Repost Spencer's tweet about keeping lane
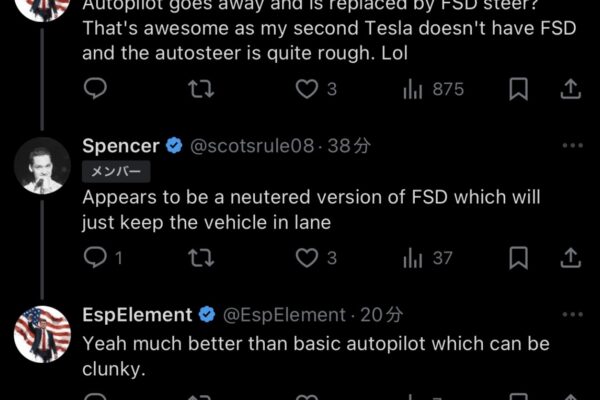 click(199, 258)
